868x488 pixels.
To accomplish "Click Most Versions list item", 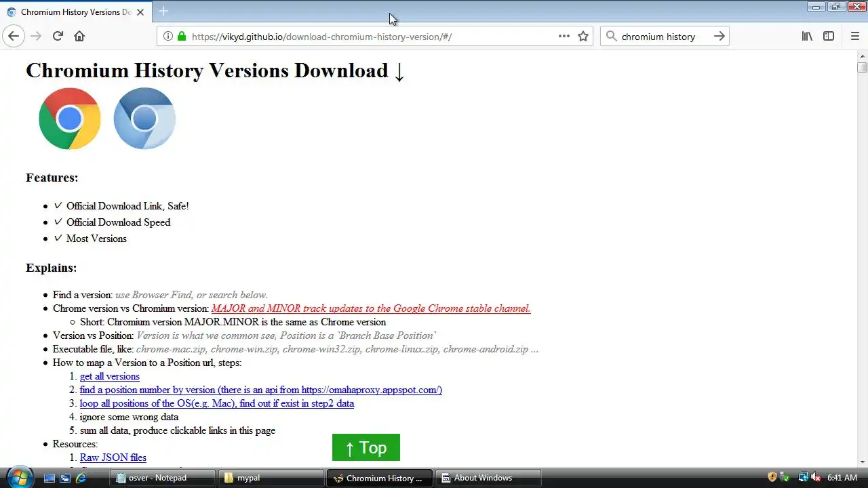I will pyautogui.click(x=96, y=239).
